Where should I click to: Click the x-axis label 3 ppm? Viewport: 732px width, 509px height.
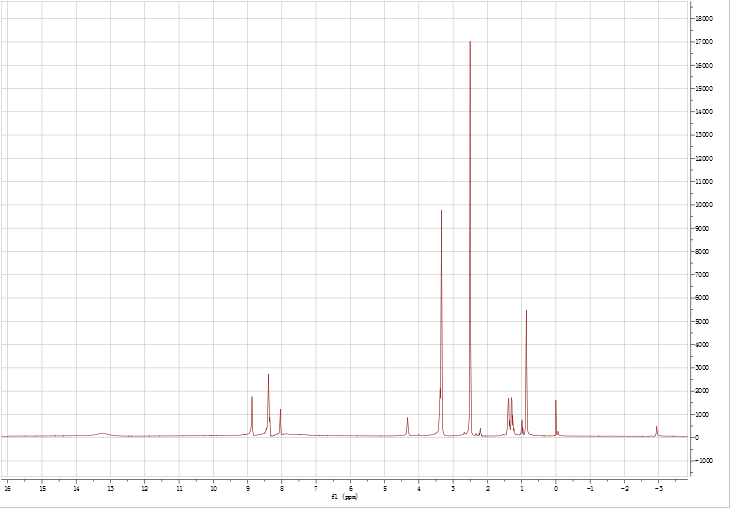(x=453, y=488)
